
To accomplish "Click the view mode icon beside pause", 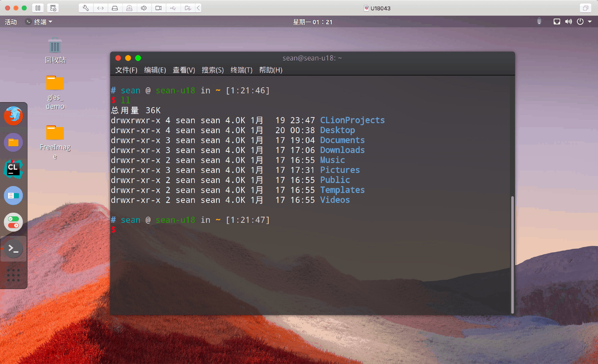I will (x=53, y=8).
